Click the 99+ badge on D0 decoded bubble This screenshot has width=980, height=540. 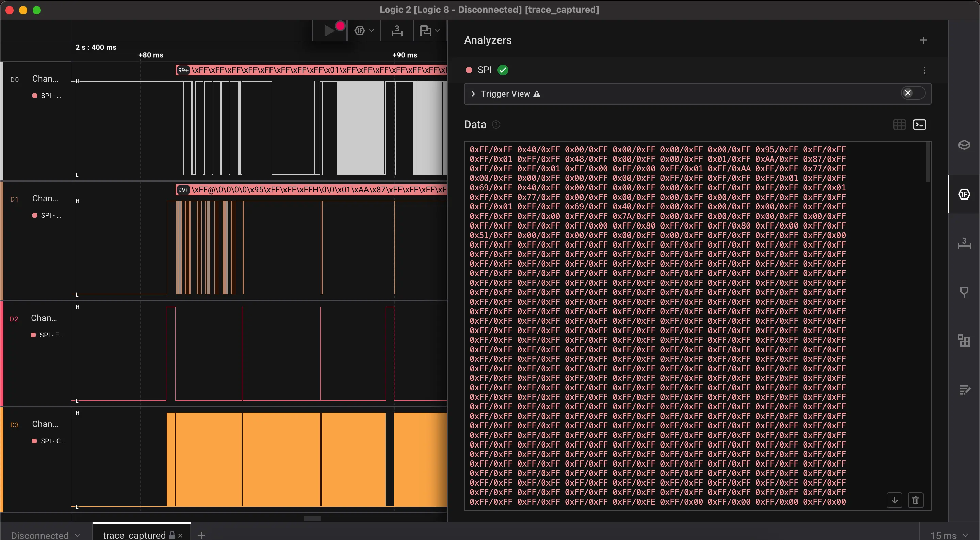point(183,70)
